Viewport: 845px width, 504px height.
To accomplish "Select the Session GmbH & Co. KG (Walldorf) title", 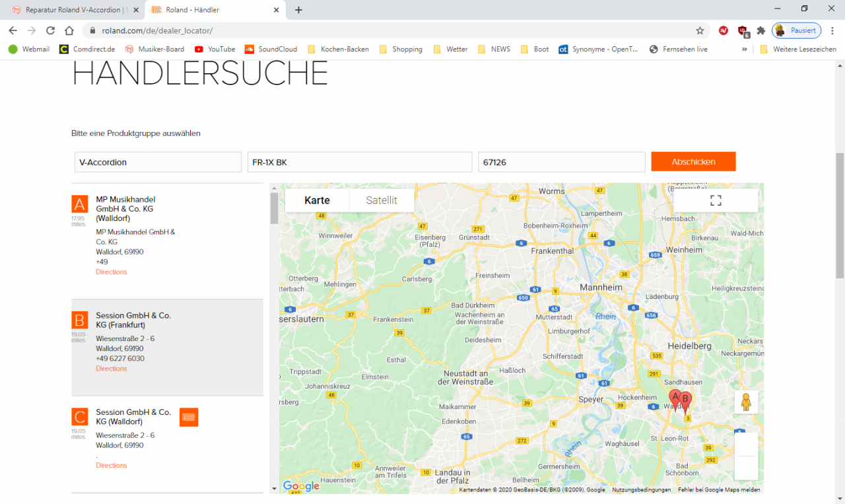I will 133,417.
